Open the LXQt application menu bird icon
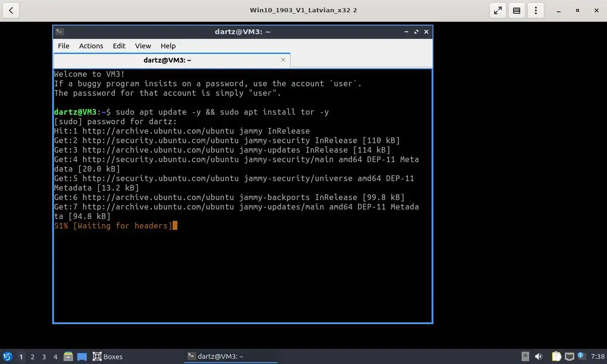This screenshot has width=607, height=364. click(x=8, y=356)
